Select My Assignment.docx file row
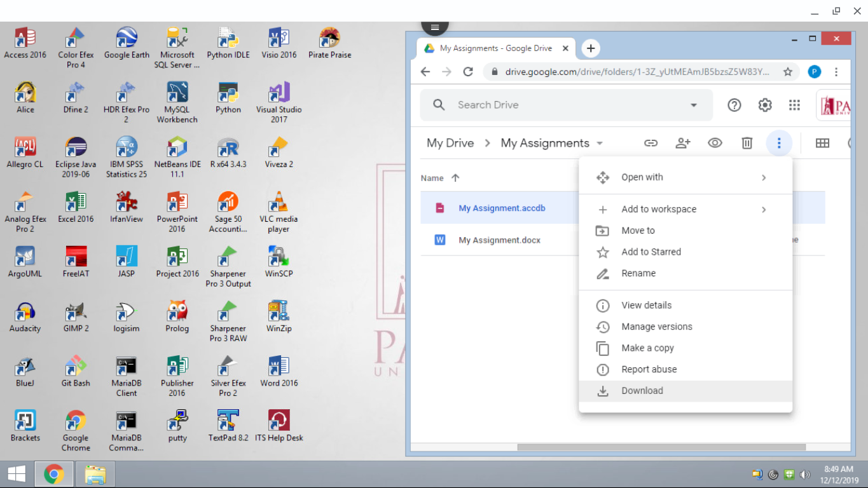The height and width of the screenshot is (488, 868). (x=499, y=240)
